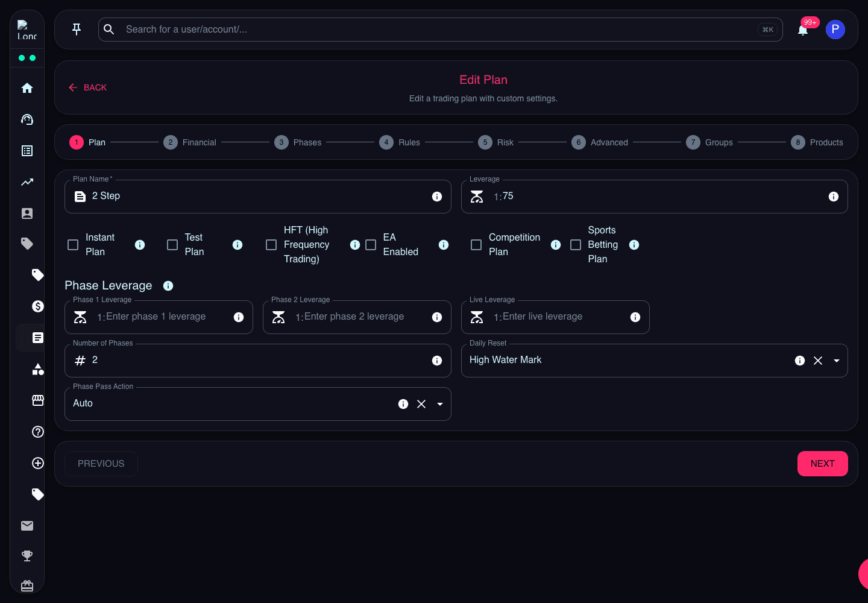Focus the Live Leverage input
The image size is (868, 603).
click(x=555, y=317)
